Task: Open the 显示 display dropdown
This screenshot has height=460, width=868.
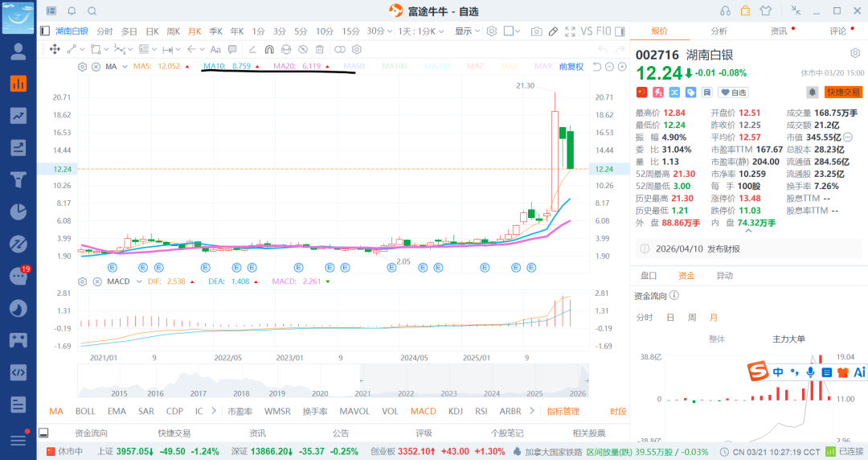Action: tap(467, 31)
